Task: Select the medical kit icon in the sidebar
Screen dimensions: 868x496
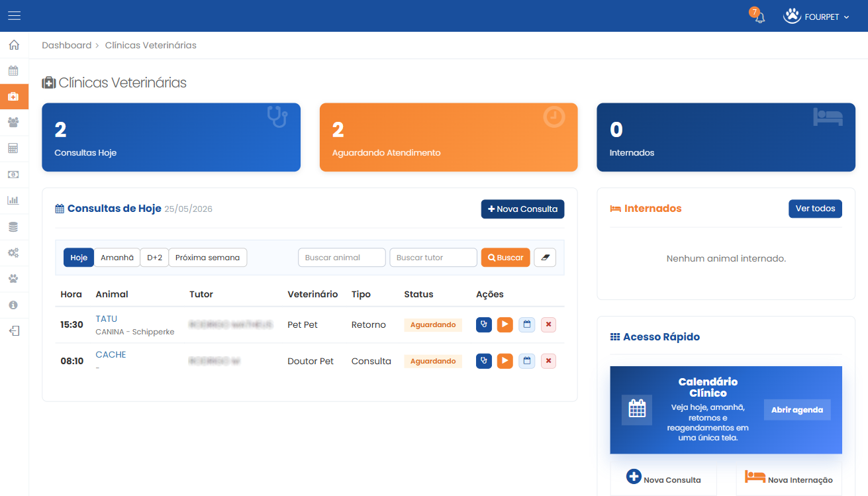Action: 14,97
